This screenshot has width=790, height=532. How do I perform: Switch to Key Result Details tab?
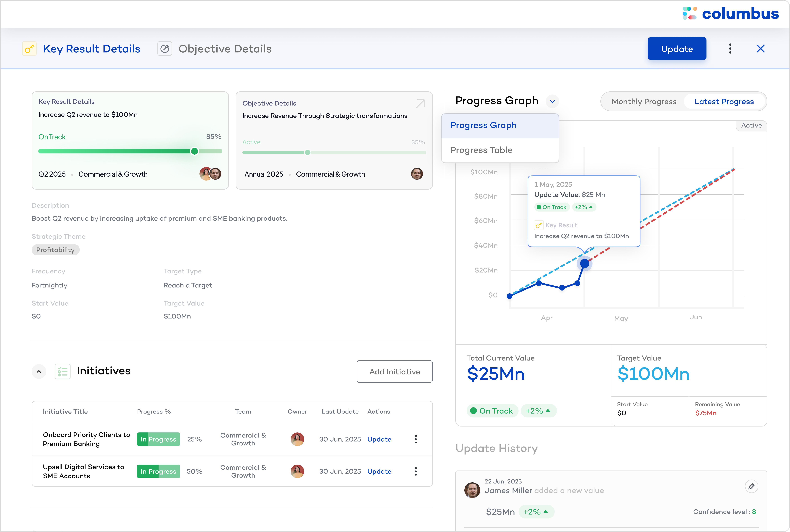pyautogui.click(x=92, y=49)
